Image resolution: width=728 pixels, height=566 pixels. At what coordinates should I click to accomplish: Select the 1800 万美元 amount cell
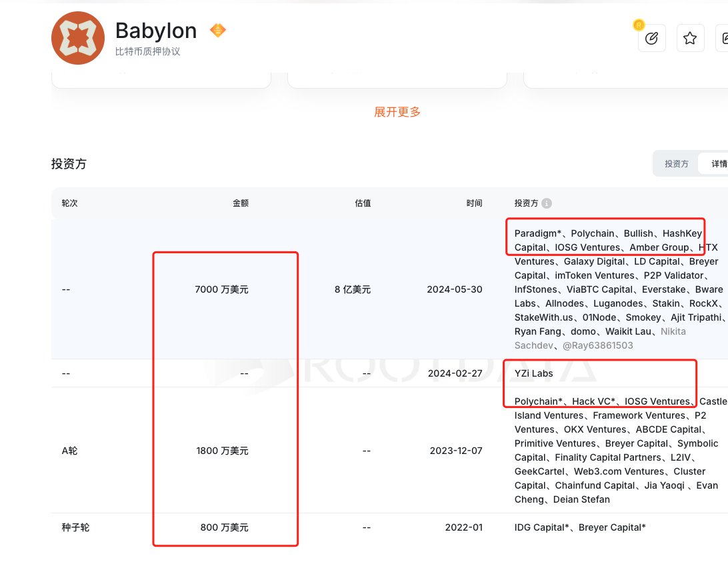(x=222, y=451)
